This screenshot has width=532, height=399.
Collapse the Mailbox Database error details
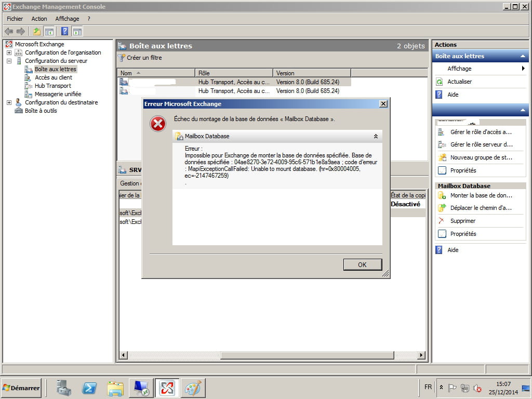376,137
